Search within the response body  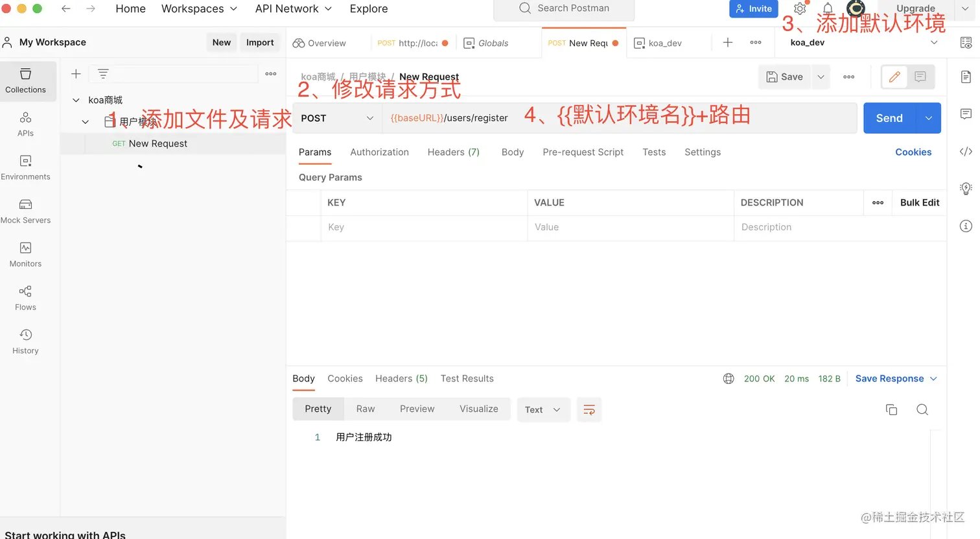click(922, 409)
